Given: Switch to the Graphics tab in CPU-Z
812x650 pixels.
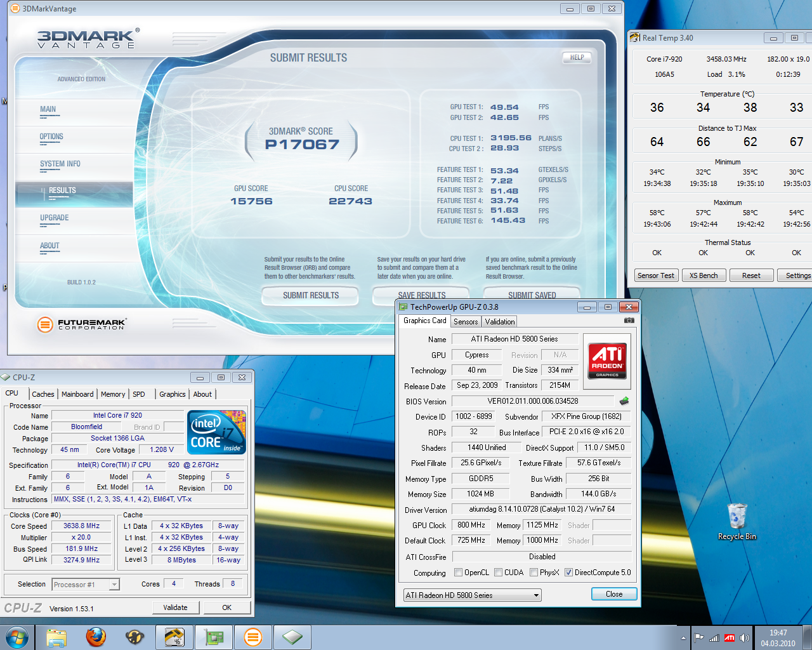Looking at the screenshot, I should (x=173, y=394).
